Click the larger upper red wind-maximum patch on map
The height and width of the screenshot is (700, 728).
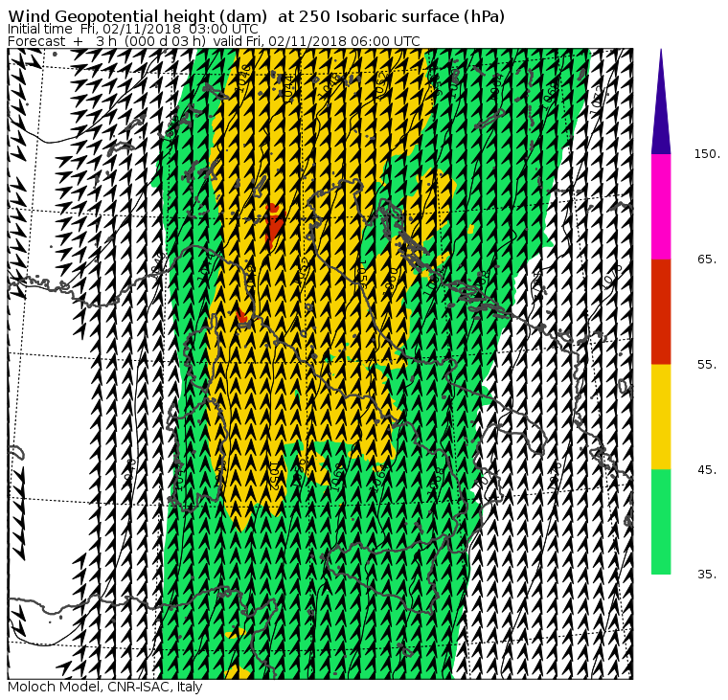[x=273, y=225]
